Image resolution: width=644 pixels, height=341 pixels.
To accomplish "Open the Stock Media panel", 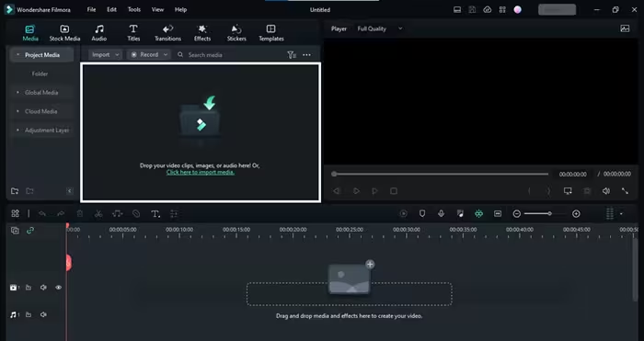I will coord(64,33).
